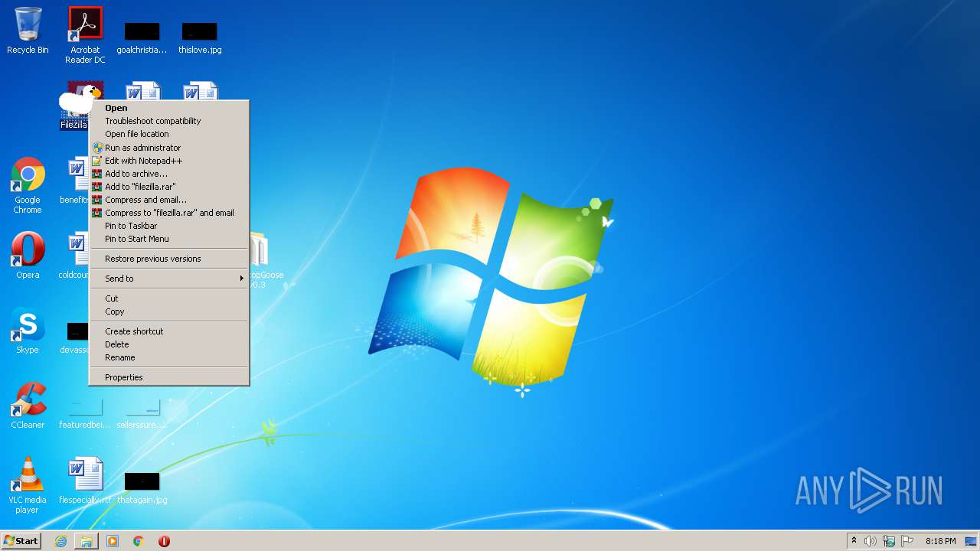Select the flespecially.rtf Word document
980x551 pixels.
pos(85,481)
